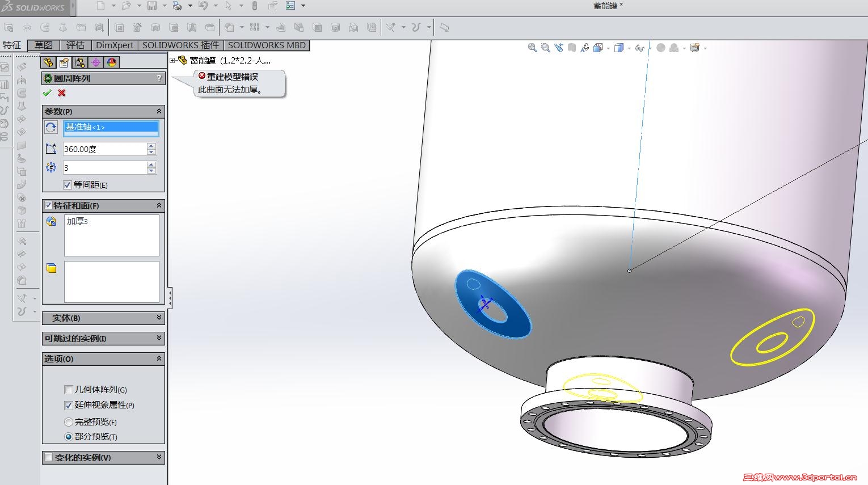The width and height of the screenshot is (868, 485).
Task: Collapse the 参数(P) section
Action: 159,111
